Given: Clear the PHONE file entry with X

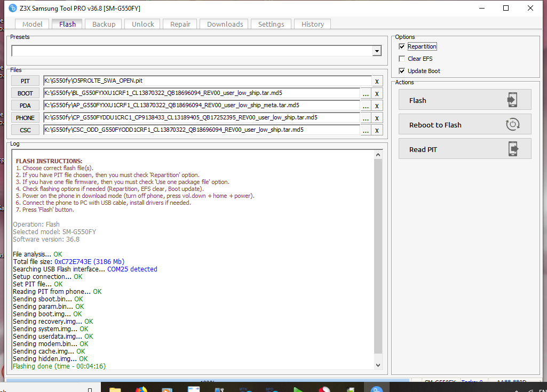Looking at the screenshot, I should pyautogui.click(x=377, y=118).
